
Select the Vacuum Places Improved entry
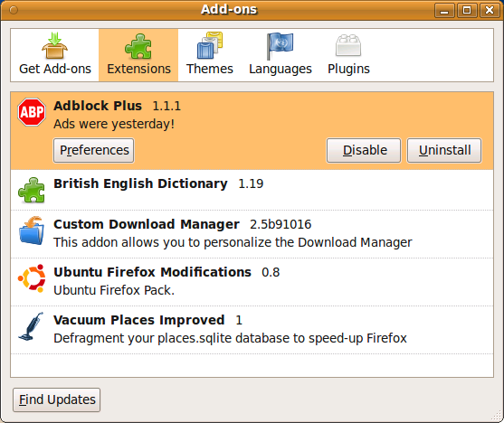tap(252, 330)
